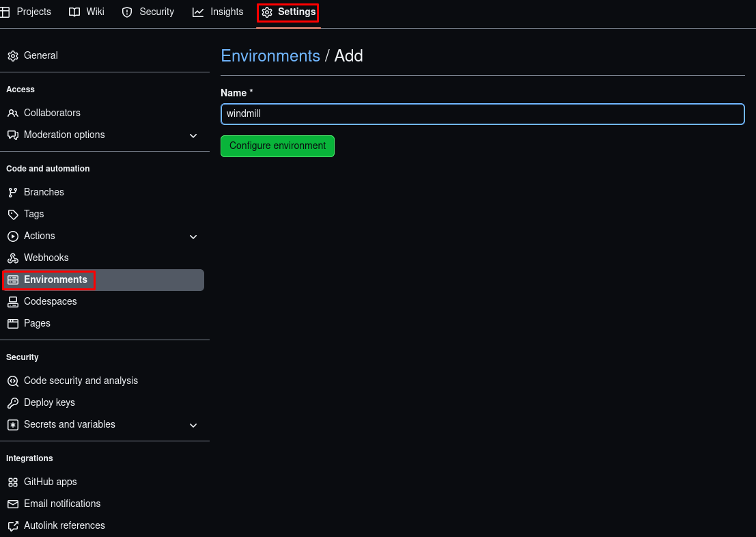
Task: Click the Insights graph icon
Action: [197, 12]
